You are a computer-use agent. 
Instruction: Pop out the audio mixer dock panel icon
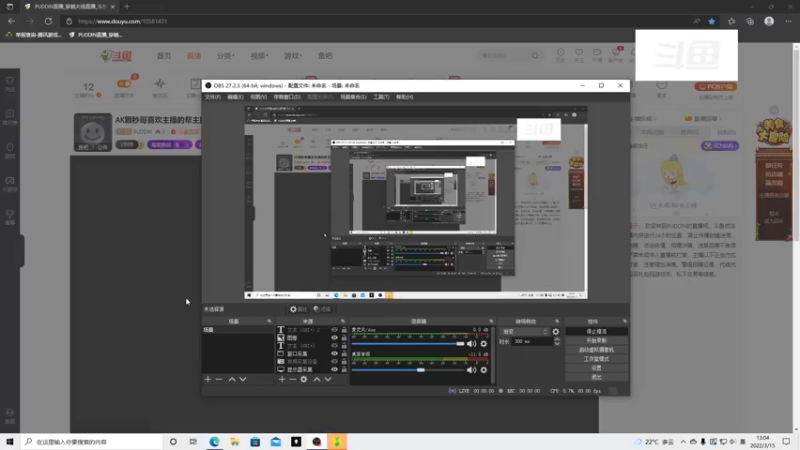pyautogui.click(x=491, y=321)
